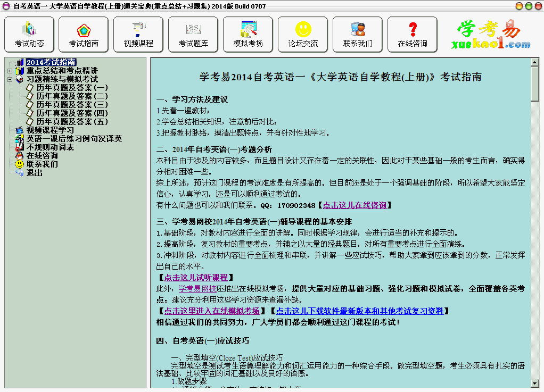Open the 考试题库 toolbar button

click(x=193, y=35)
